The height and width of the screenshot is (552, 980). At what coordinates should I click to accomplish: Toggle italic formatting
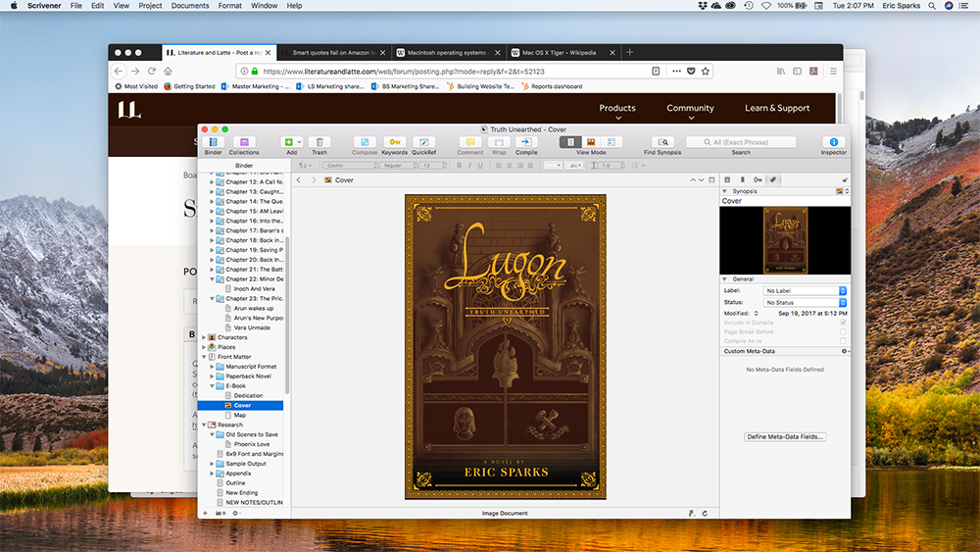point(470,166)
